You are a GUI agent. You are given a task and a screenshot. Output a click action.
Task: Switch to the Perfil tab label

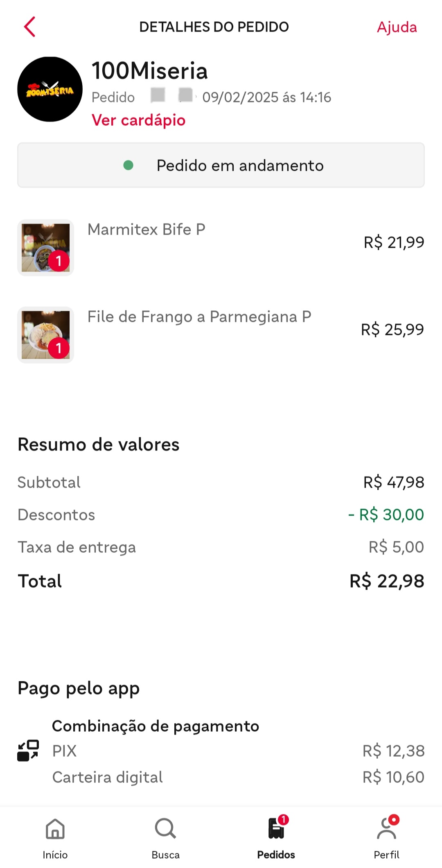point(386,855)
